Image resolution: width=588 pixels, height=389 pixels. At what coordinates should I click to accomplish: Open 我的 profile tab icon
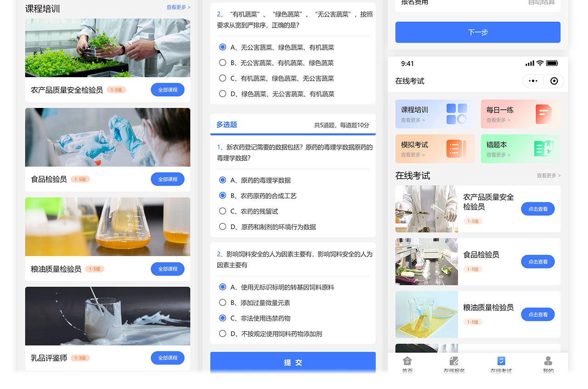click(548, 361)
